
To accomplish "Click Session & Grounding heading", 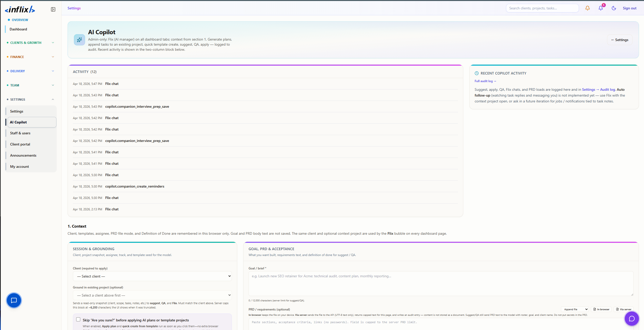I will 93,249.
